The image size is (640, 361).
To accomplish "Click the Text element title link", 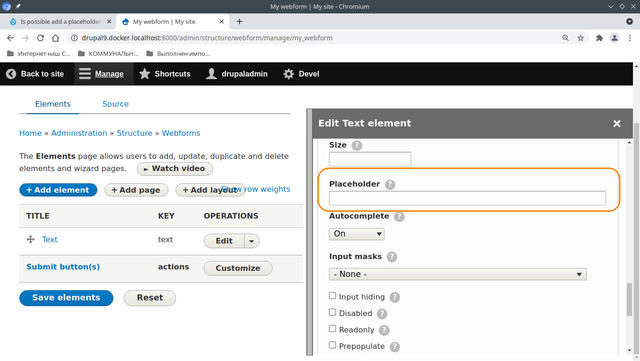I will (50, 240).
